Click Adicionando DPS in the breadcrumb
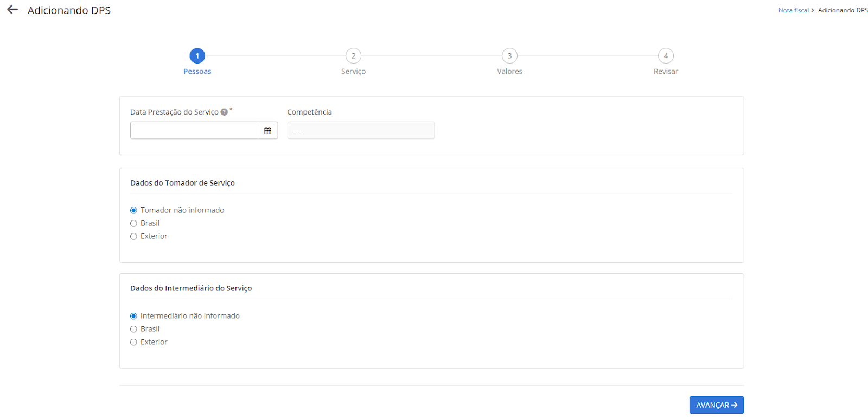 point(843,10)
